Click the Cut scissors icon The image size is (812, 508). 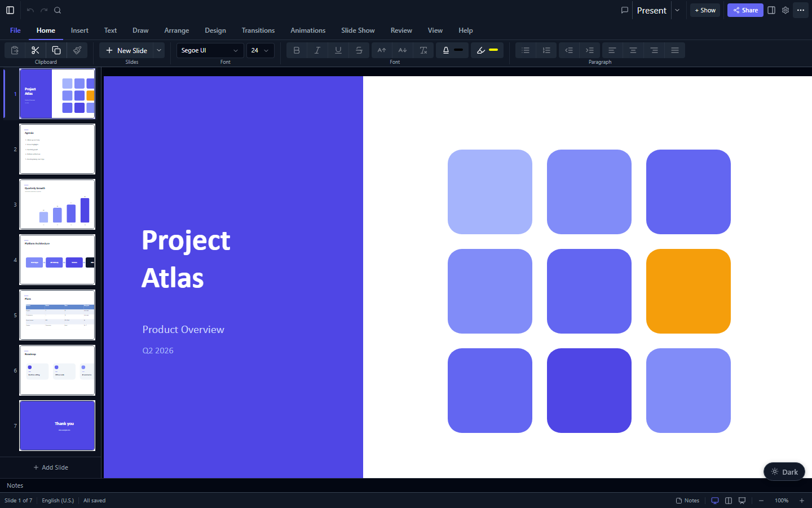pos(36,50)
